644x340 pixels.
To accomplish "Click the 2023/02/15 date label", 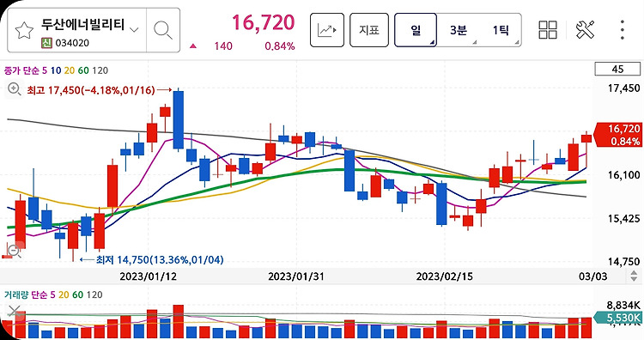I will 445,276.
